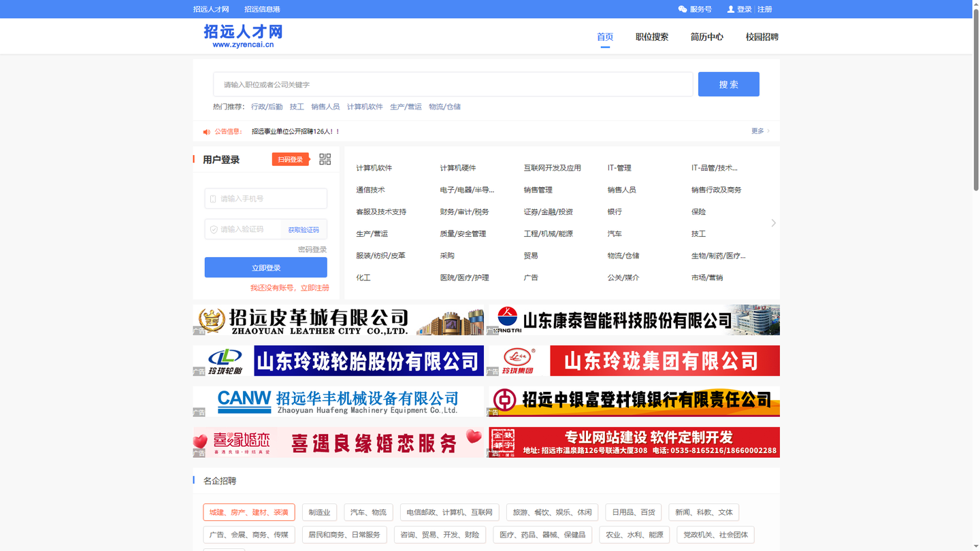Select 党政机关、社会团体 industry tab
This screenshot has width=980, height=551.
(715, 535)
